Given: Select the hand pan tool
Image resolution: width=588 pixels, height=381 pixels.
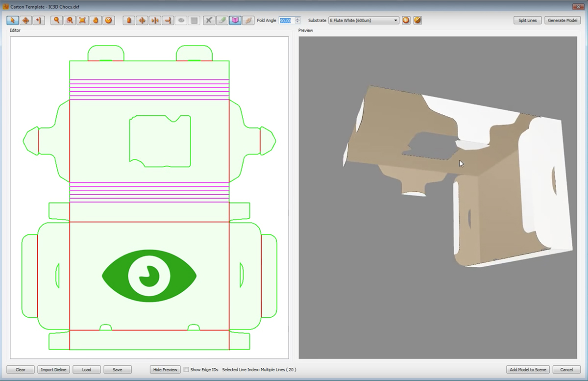Looking at the screenshot, I should 96,21.
